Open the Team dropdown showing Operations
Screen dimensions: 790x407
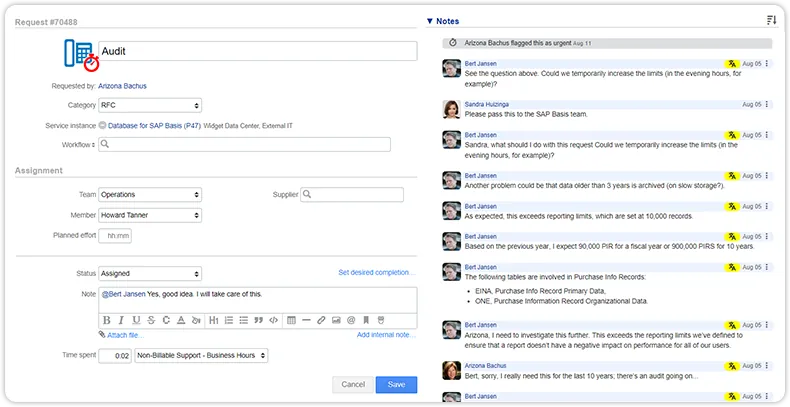tap(150, 194)
